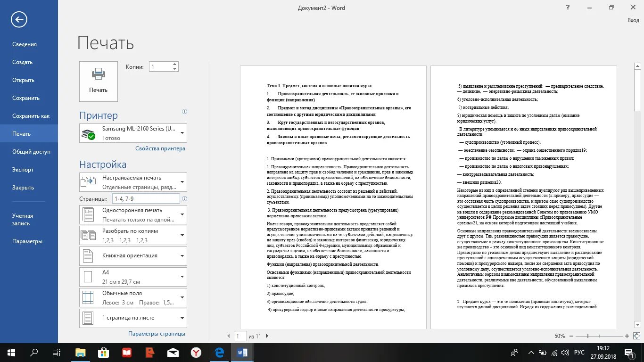Click the preview vertical scrollbar thumb

(x=637, y=91)
